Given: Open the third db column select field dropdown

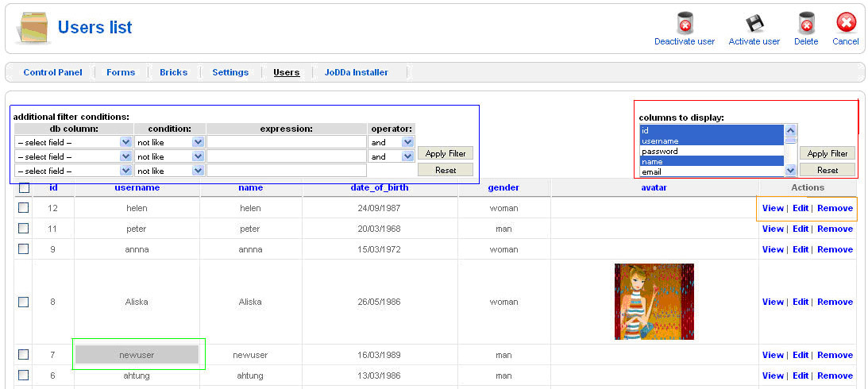Looking at the screenshot, I should point(73,171).
